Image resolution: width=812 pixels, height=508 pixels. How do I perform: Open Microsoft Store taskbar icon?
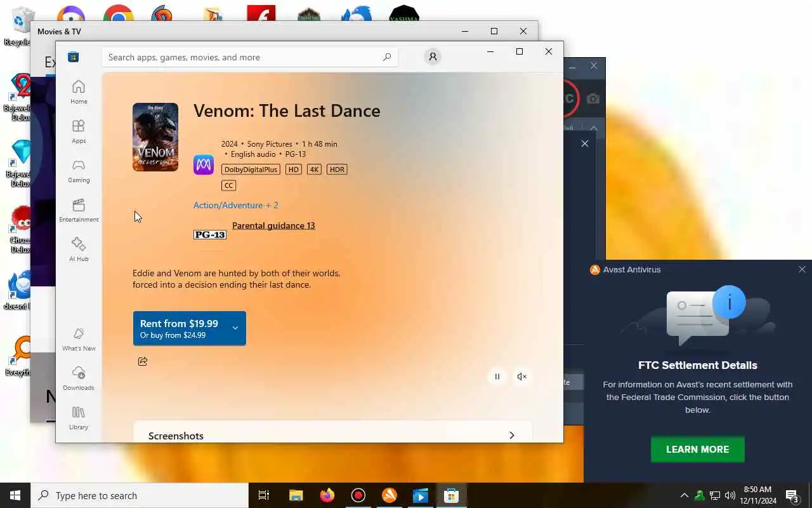452,495
